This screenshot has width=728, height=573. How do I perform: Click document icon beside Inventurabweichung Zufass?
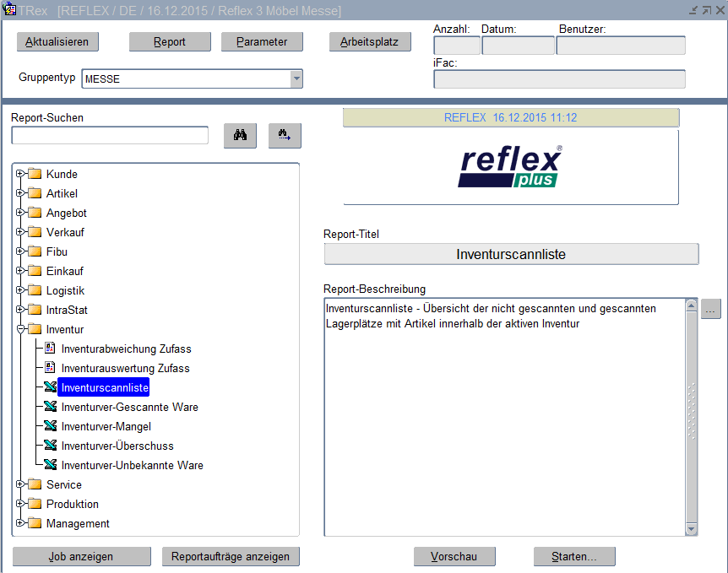[x=51, y=349]
